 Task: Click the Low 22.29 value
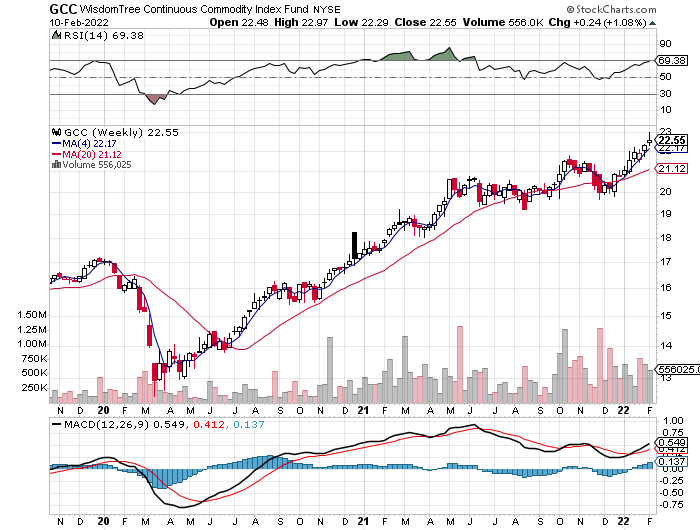click(361, 22)
